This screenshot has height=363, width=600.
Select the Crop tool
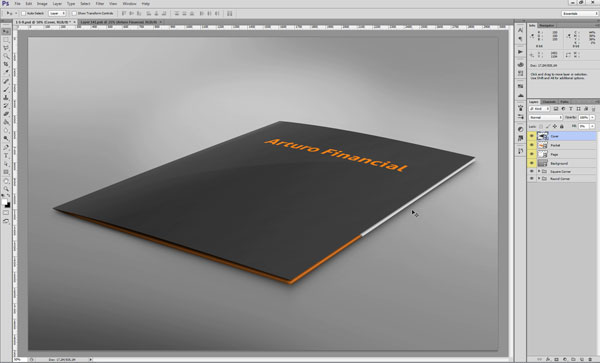(6, 64)
